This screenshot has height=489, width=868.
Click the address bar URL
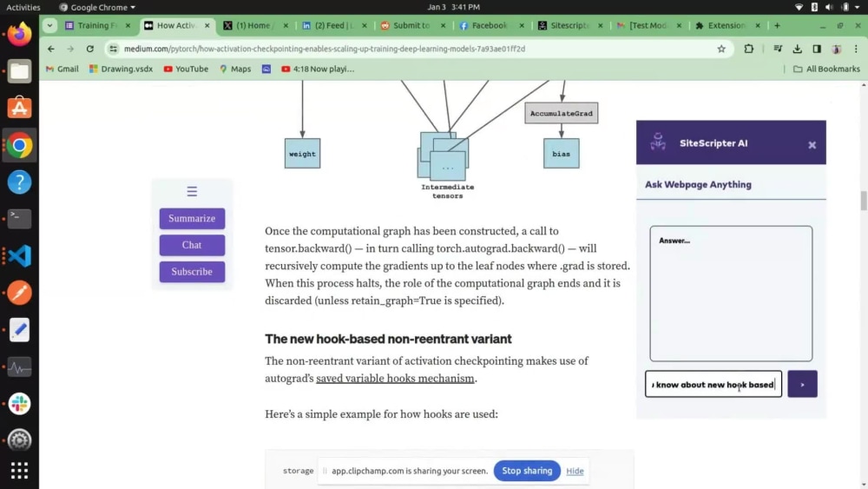[325, 49]
